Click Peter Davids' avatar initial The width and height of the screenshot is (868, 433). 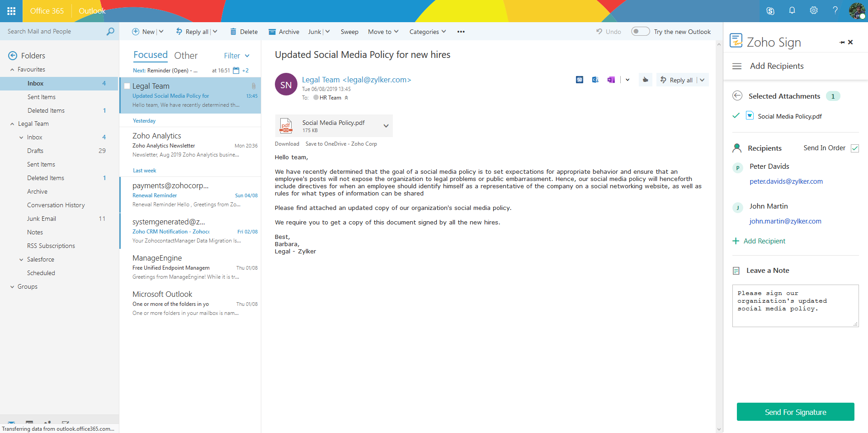tap(738, 168)
